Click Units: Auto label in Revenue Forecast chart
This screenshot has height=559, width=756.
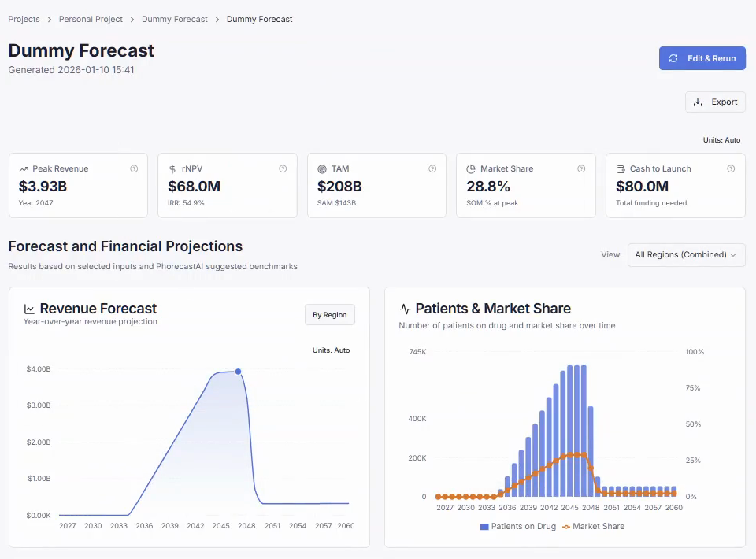(x=332, y=350)
